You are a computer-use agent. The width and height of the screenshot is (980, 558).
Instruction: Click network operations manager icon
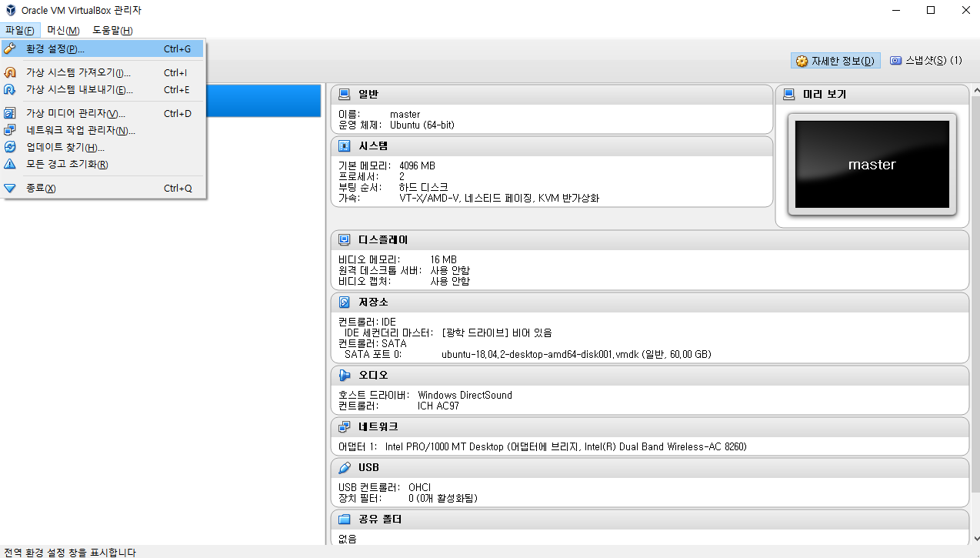point(10,130)
